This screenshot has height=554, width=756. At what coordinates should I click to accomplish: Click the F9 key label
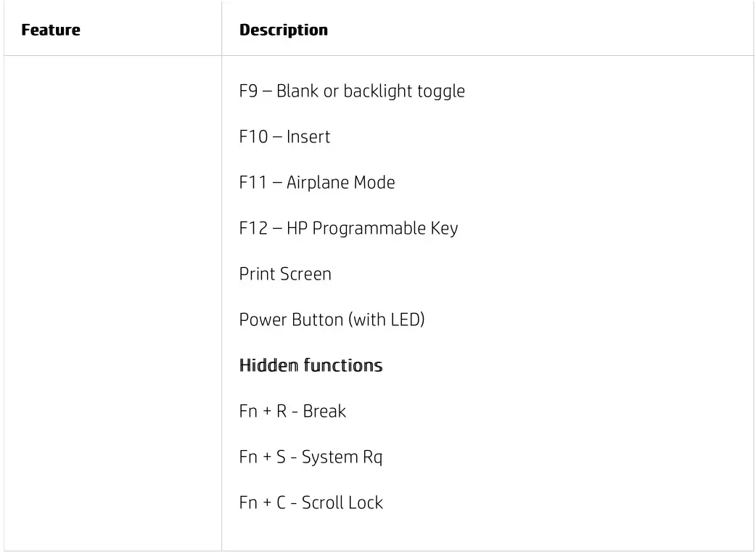click(x=248, y=91)
